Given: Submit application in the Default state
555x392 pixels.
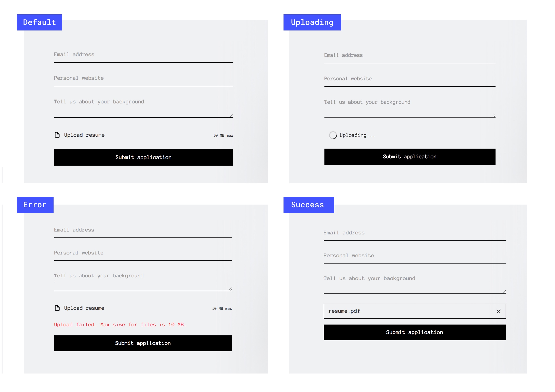Looking at the screenshot, I should (144, 157).
